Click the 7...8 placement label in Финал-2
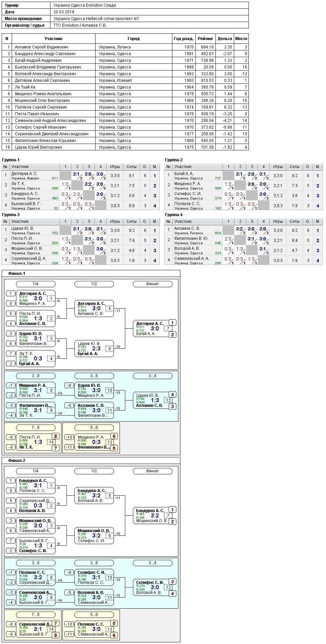This screenshot has height=644, width=326. tap(36, 615)
